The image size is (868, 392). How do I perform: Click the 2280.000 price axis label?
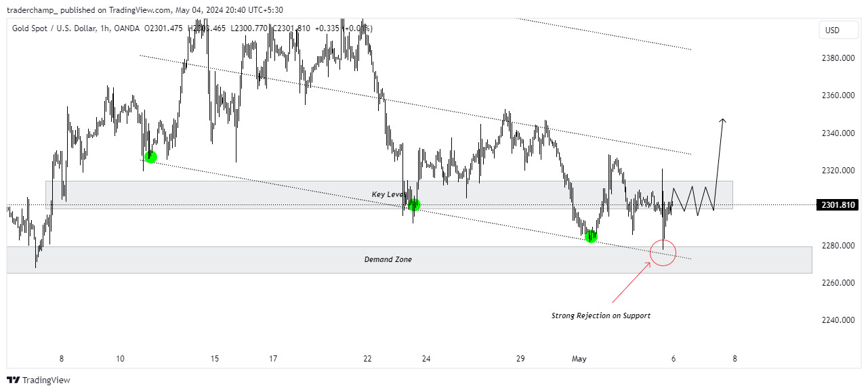(838, 245)
